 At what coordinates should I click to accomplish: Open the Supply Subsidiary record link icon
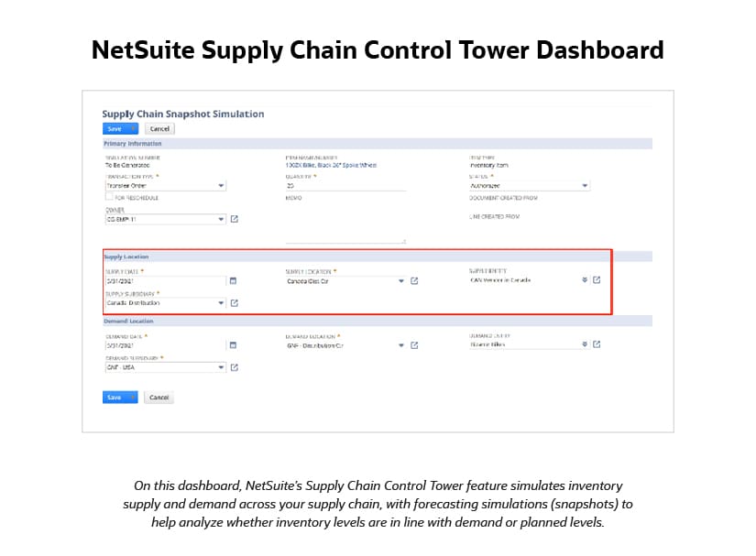[x=234, y=302]
